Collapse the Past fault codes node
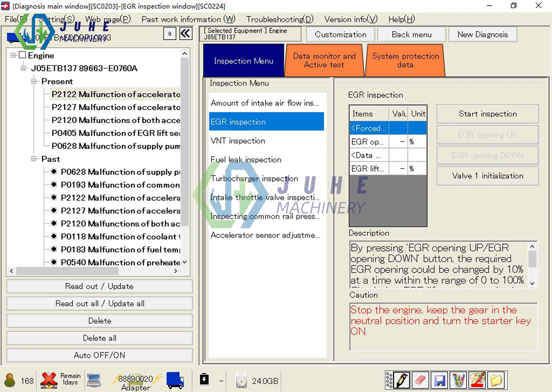This screenshot has width=552, height=392. (34, 159)
